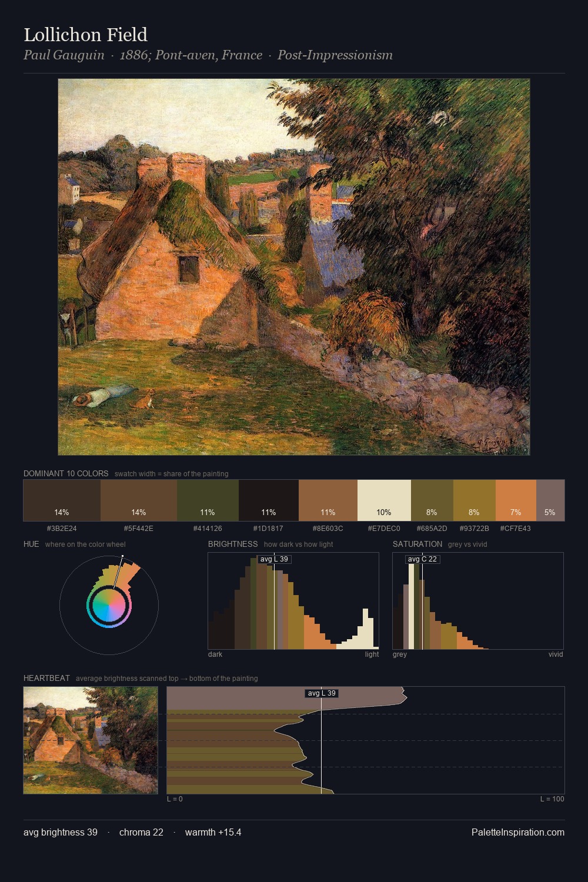Click '1886; Pont-aven, France' text
Image resolution: width=588 pixels, height=882 pixels.
tap(191, 55)
